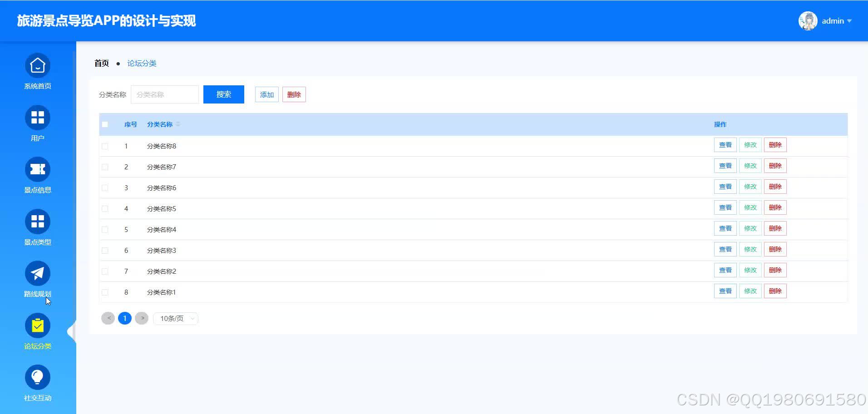Click 删除 for 分类名称7
The image size is (868, 414).
[775, 166]
